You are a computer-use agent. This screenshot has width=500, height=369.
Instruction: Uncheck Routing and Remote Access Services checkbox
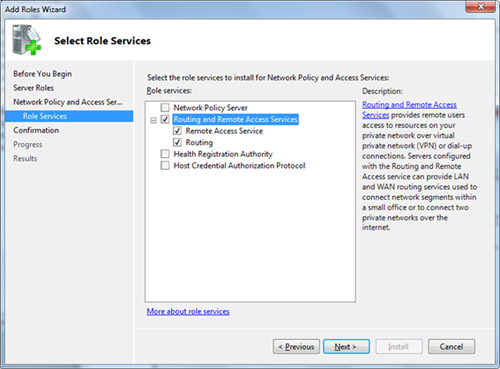tap(165, 119)
